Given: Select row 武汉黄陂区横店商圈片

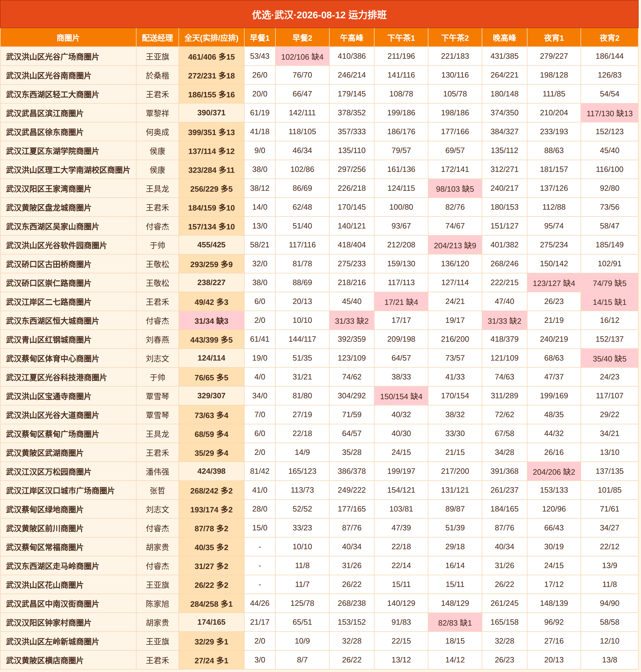Looking at the screenshot, I should [319, 660].
